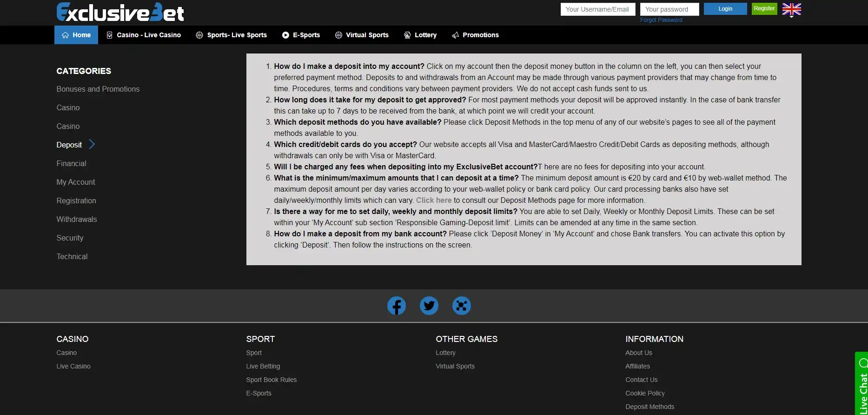Click the Forgot Password link

coord(661,20)
